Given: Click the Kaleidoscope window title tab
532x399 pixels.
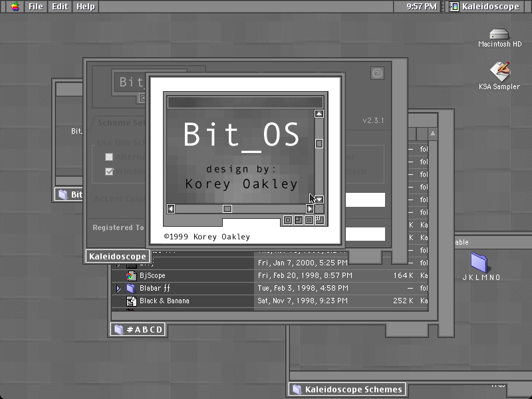Looking at the screenshot, I should pyautogui.click(x=118, y=256).
